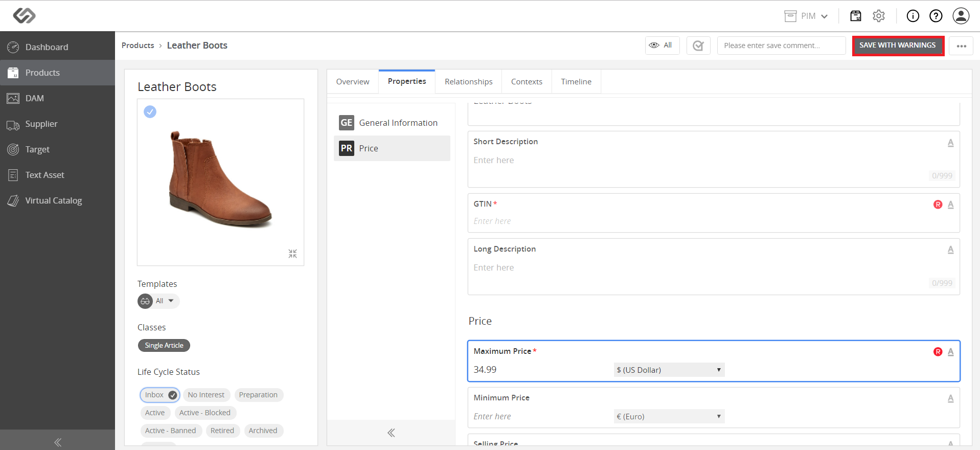Click the red R marker on GTIN field

[x=938, y=205]
